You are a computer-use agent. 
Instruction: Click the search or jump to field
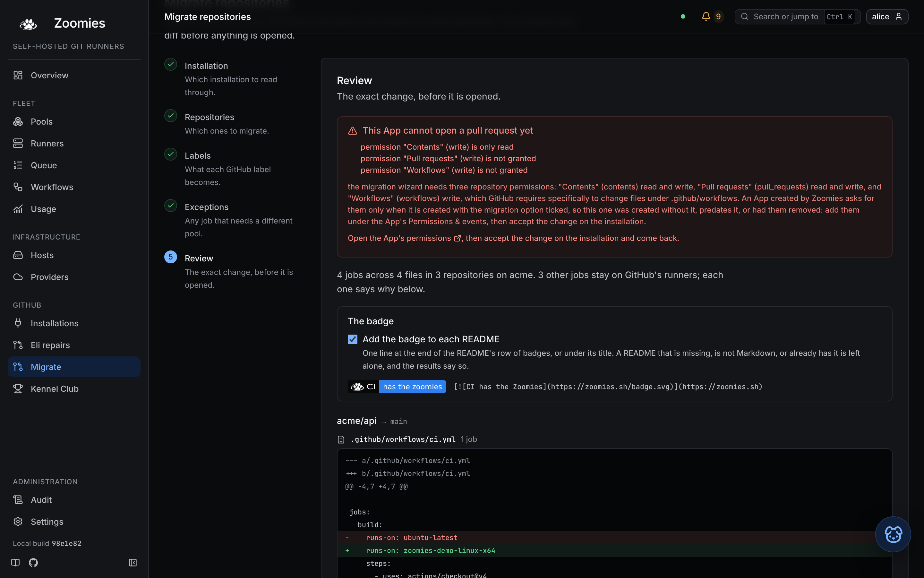797,16
